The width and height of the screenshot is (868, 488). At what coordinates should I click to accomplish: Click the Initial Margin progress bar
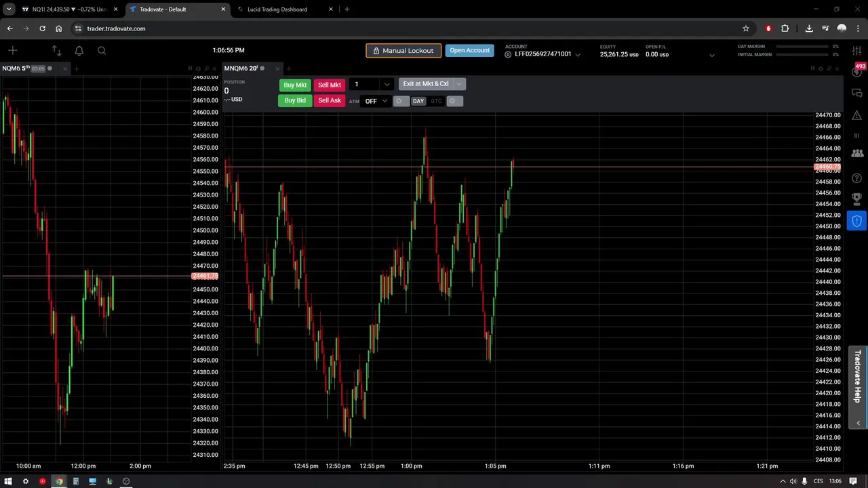click(x=803, y=54)
